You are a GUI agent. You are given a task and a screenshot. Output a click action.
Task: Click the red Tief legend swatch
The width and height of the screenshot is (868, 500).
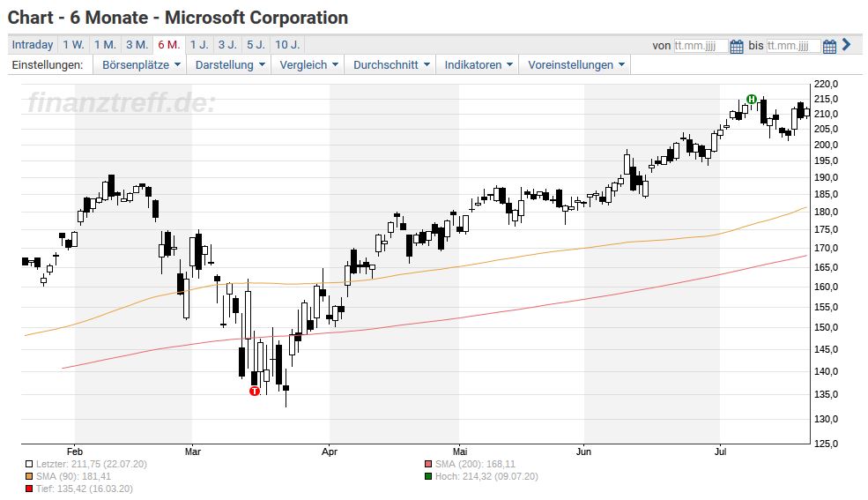coord(29,489)
